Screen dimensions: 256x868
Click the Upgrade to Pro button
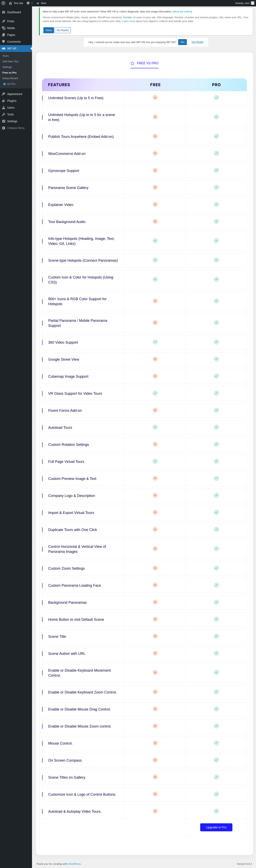(x=216, y=827)
